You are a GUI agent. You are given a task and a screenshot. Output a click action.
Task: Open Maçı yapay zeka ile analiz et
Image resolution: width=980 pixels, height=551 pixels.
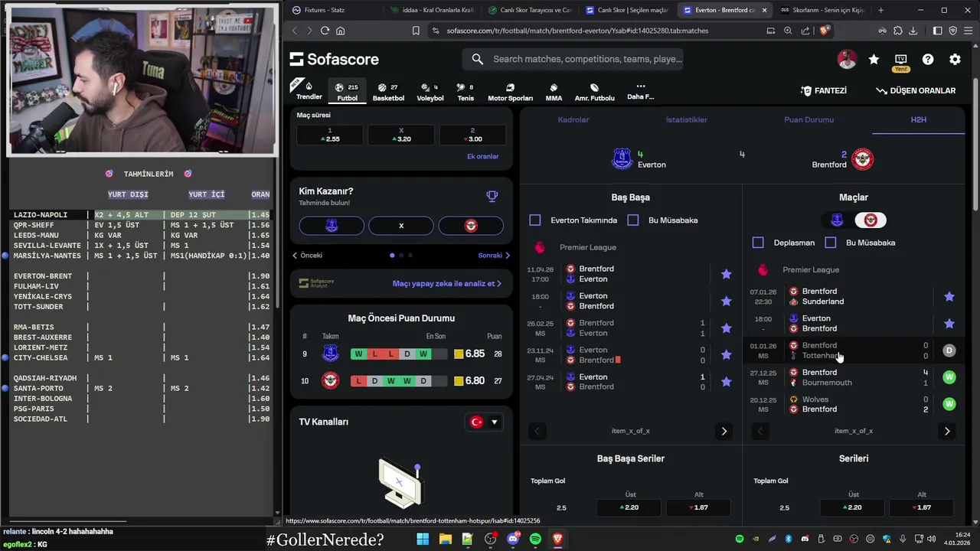447,283
